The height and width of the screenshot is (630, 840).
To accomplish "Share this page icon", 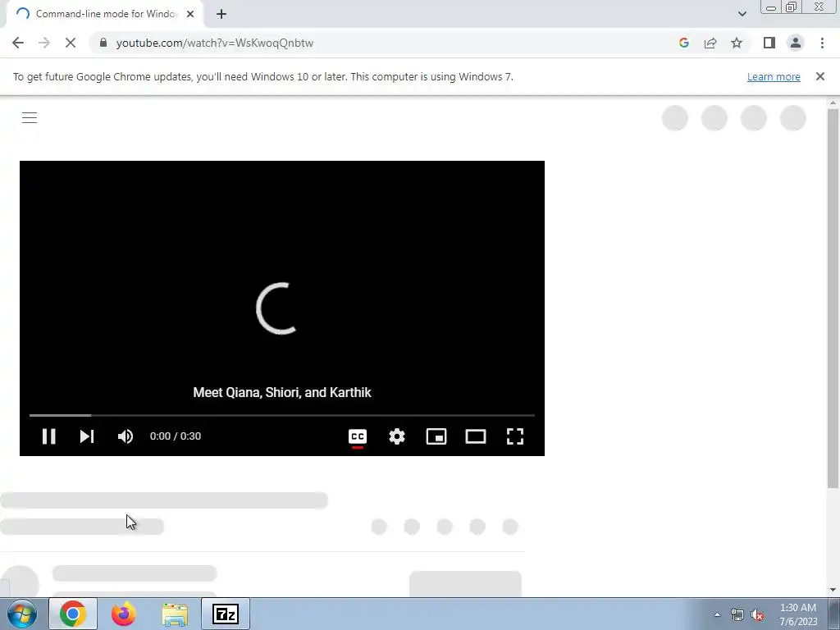I will pyautogui.click(x=710, y=43).
